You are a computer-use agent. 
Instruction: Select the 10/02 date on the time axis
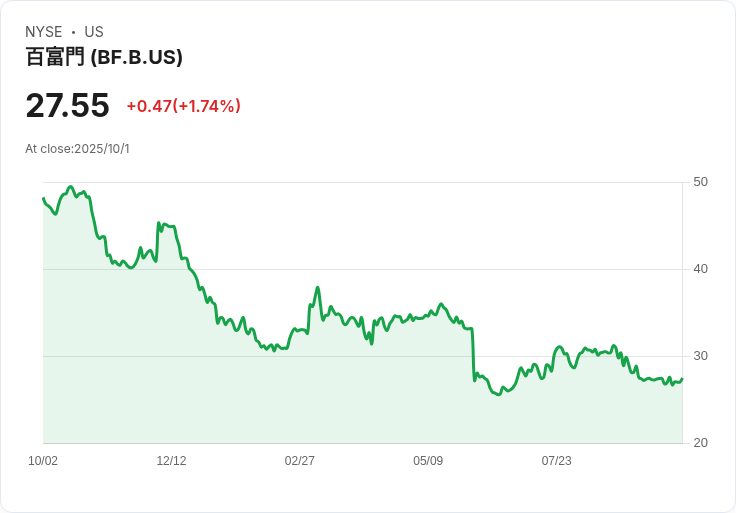pyautogui.click(x=43, y=461)
